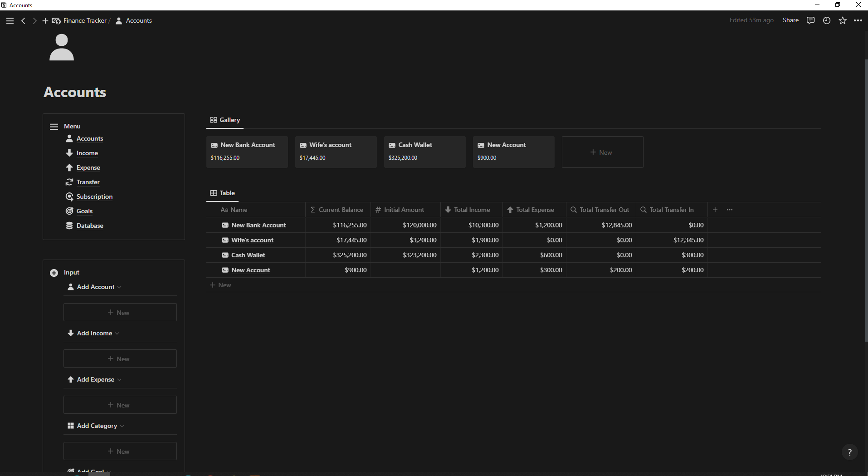Click the large Accounts page person icon
The height and width of the screenshot is (476, 868).
[62, 48]
